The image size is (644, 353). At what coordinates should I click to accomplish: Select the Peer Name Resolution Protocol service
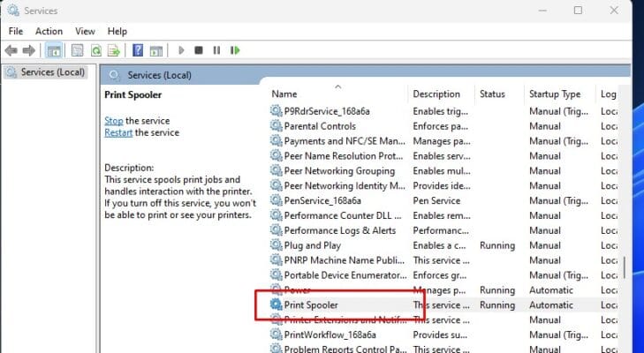pos(443,156)
